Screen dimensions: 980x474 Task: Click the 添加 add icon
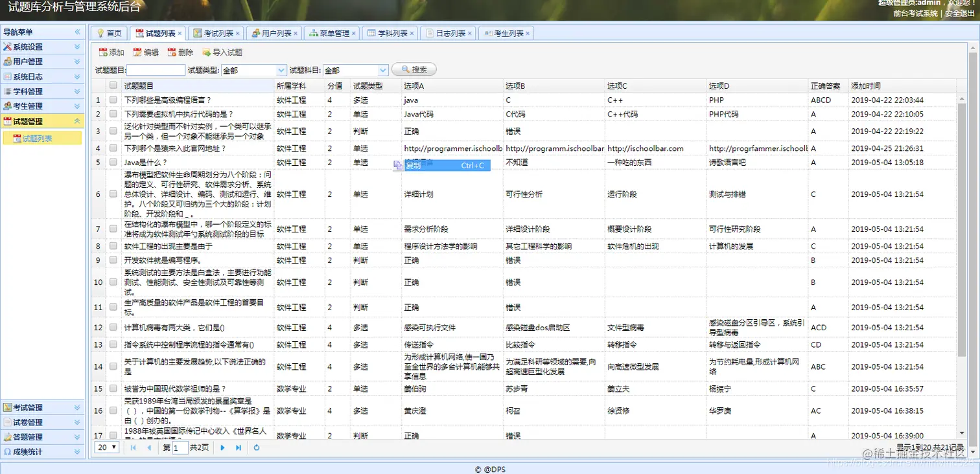coord(103,52)
